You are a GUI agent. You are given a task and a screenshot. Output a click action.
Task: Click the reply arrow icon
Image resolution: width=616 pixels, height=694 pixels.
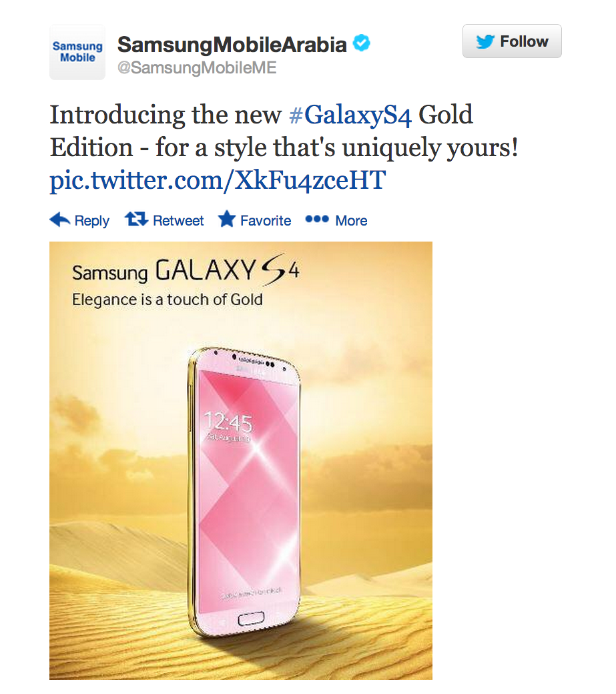(x=60, y=220)
